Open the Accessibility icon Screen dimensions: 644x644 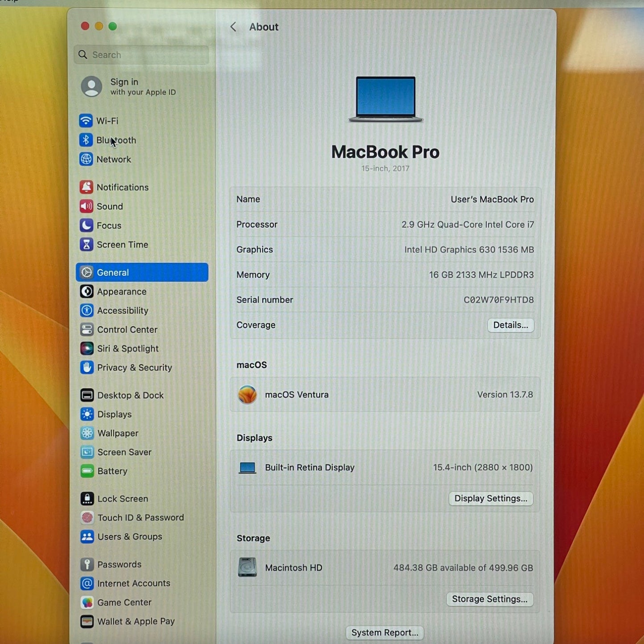pyautogui.click(x=87, y=311)
